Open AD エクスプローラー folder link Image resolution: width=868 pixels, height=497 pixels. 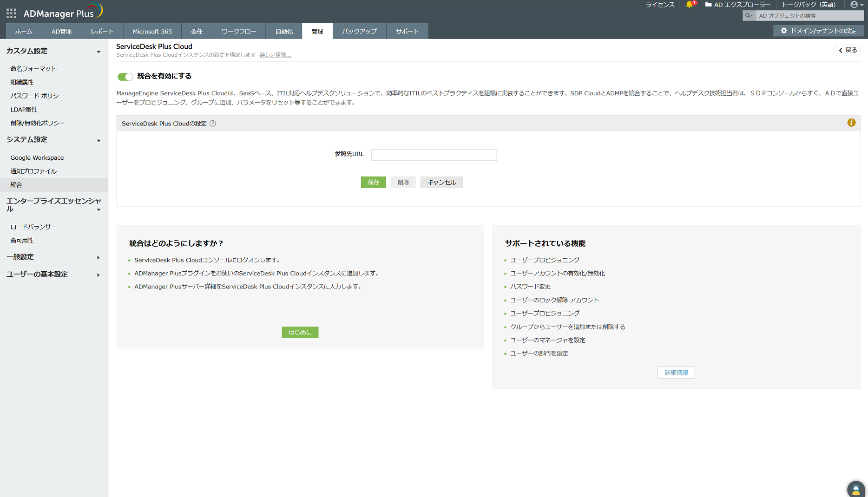[738, 5]
